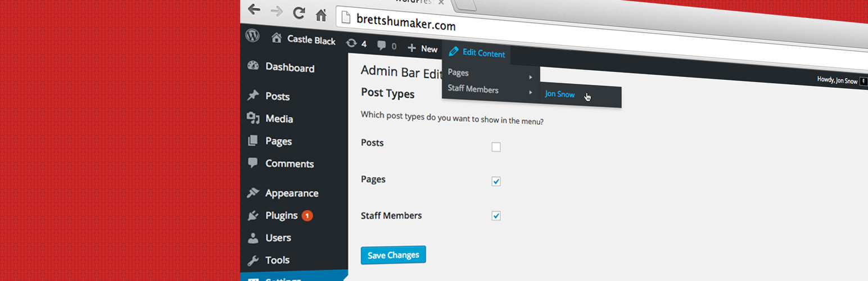The image size is (868, 281).
Task: Open the Comments sidebar menu item
Action: coord(281,164)
